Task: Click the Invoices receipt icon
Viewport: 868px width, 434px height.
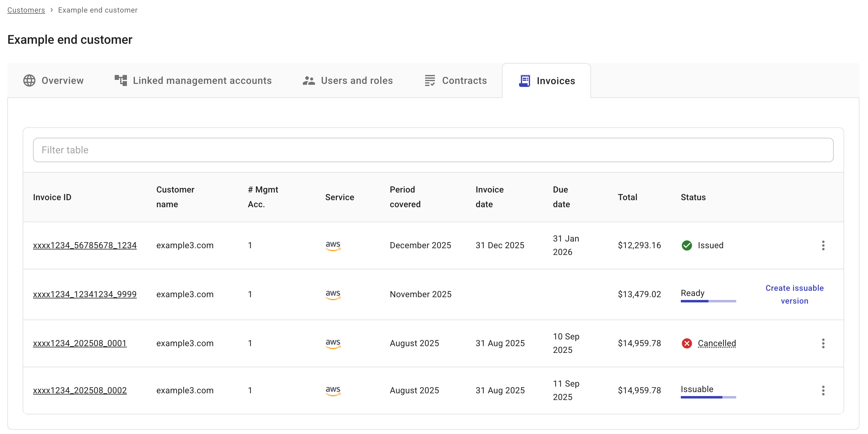Action: (525, 80)
